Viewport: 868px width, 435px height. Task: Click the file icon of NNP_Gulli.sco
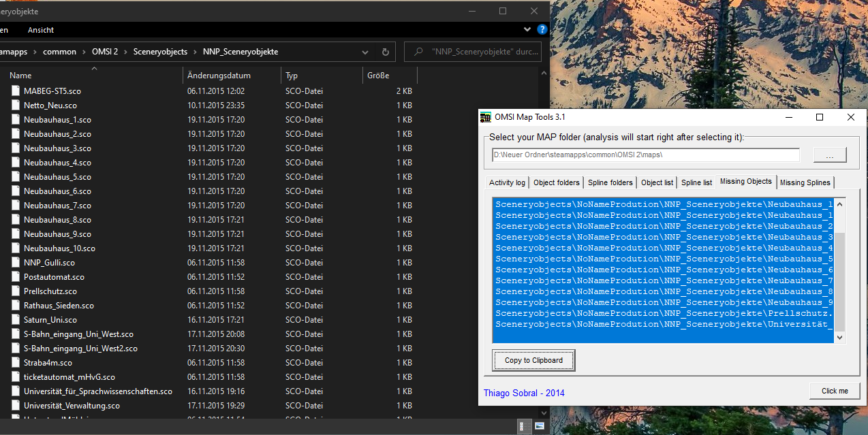[16, 262]
